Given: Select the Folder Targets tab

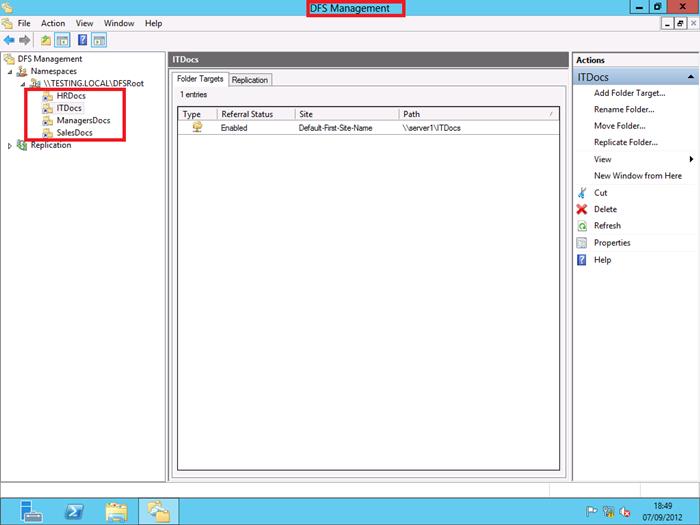Looking at the screenshot, I should point(200,79).
